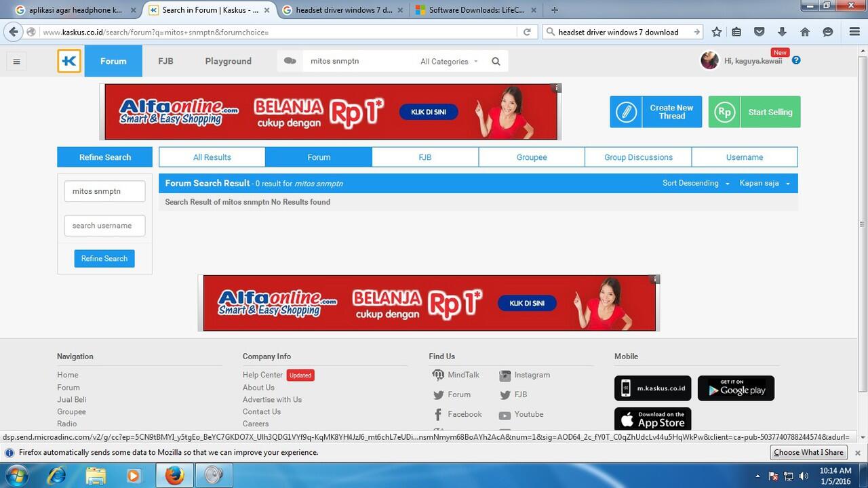Open Windows Explorer folder in taskbar
868x488 pixels.
point(96,476)
